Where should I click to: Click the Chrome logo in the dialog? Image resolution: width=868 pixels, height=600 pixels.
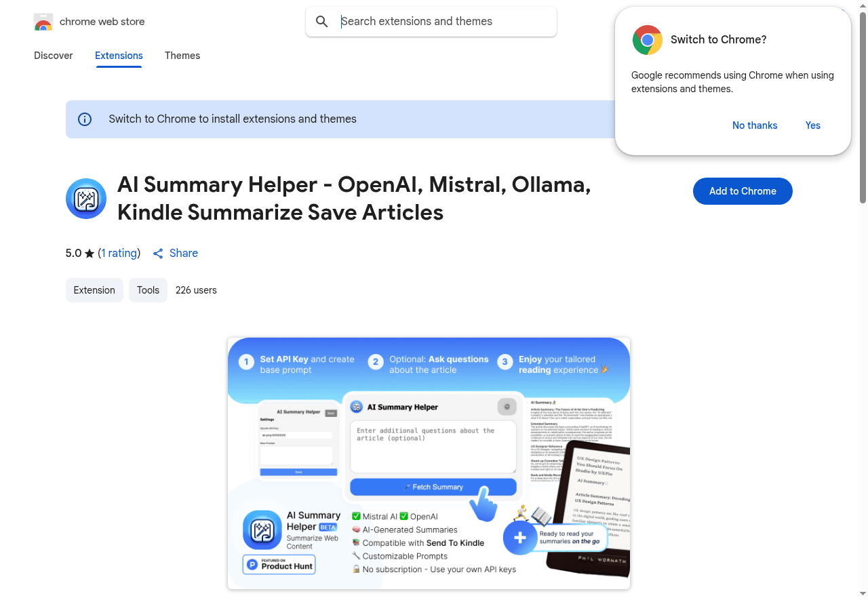coord(647,40)
